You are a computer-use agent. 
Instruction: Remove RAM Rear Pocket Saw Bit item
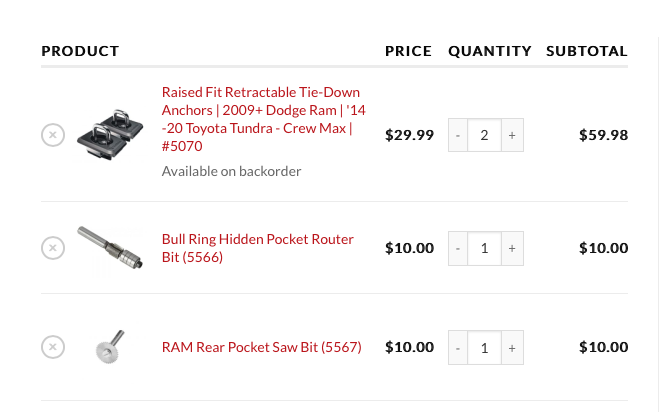pyautogui.click(x=53, y=347)
